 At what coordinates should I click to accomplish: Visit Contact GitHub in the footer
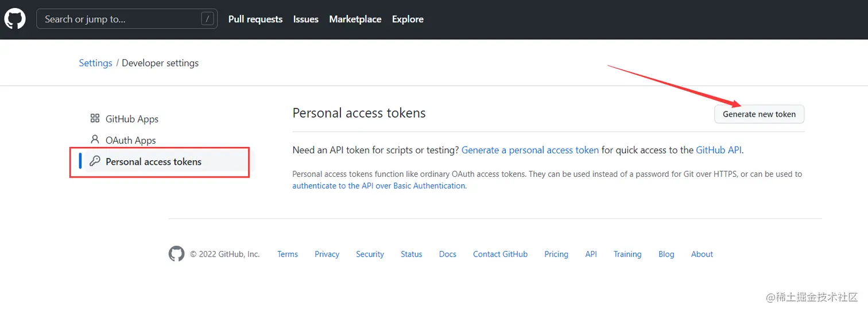click(500, 254)
